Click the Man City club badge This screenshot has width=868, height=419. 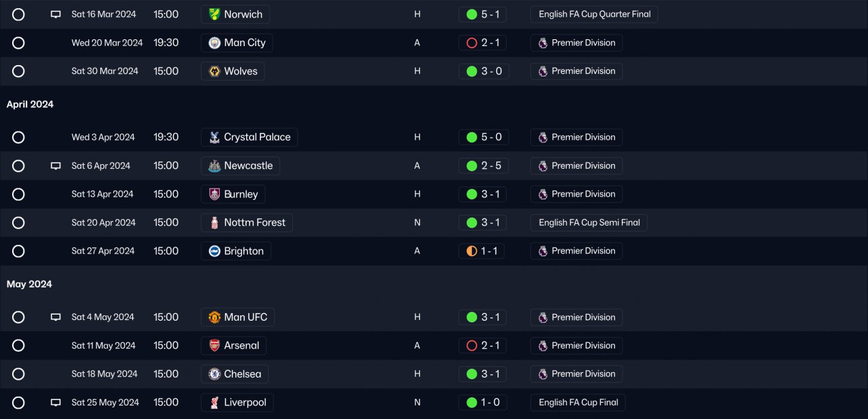(x=214, y=43)
